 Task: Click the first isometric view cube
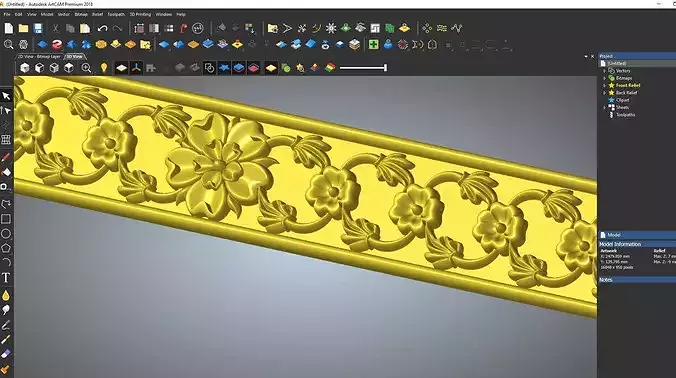pos(25,68)
